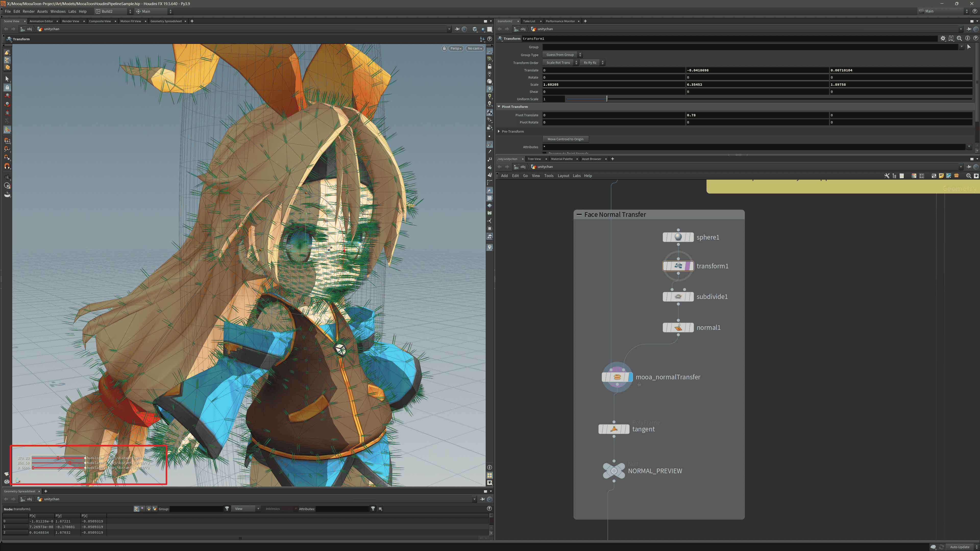
Task: Select the subdivide1 node
Action: [678, 297]
